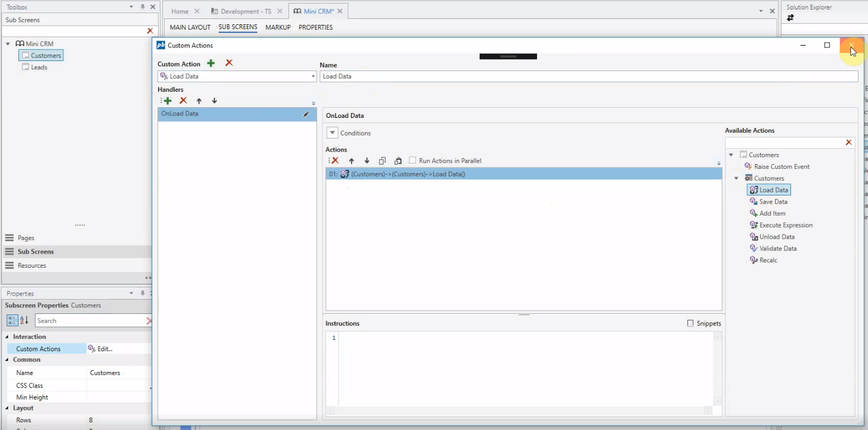Image resolution: width=868 pixels, height=430 pixels.
Task: Open the Custom Action dropdown list
Action: point(313,76)
